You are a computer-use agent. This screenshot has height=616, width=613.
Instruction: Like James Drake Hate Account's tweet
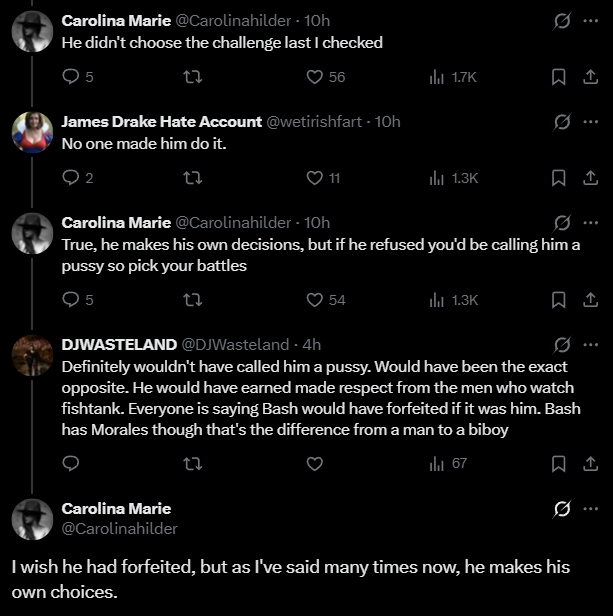pos(314,177)
